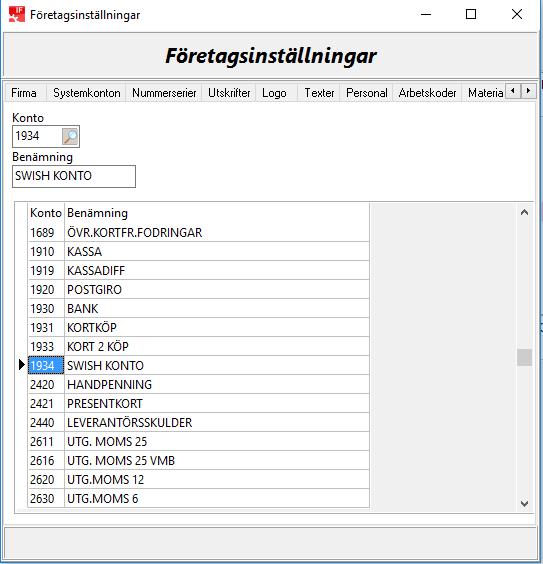Click the Företagsinställningar app icon in title bar
The height and width of the screenshot is (564, 543).
pos(17,14)
